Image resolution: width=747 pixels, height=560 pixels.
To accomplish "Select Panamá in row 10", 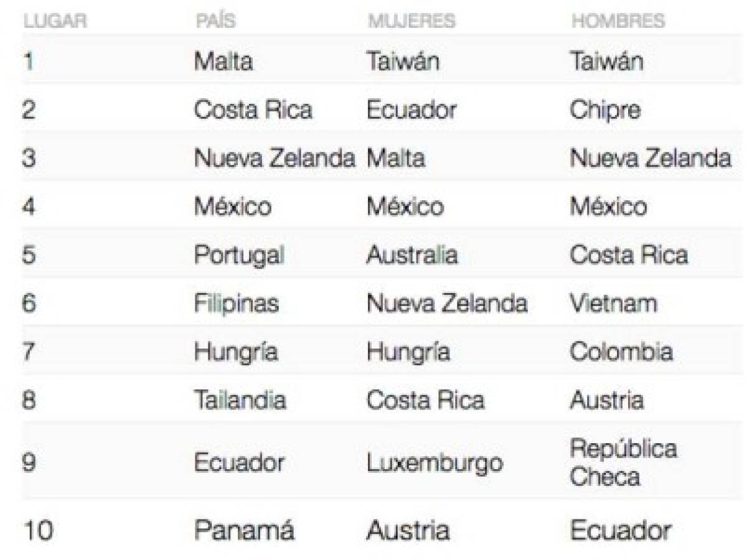I will [x=244, y=531].
